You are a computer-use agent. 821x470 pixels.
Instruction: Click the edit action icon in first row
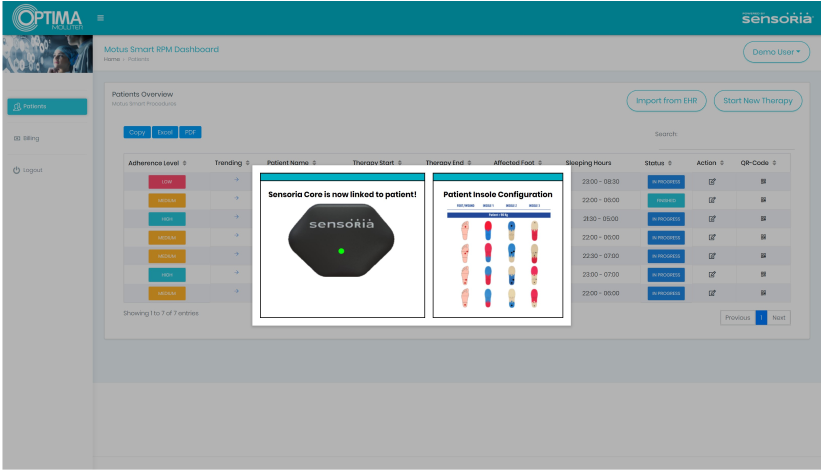(x=712, y=182)
